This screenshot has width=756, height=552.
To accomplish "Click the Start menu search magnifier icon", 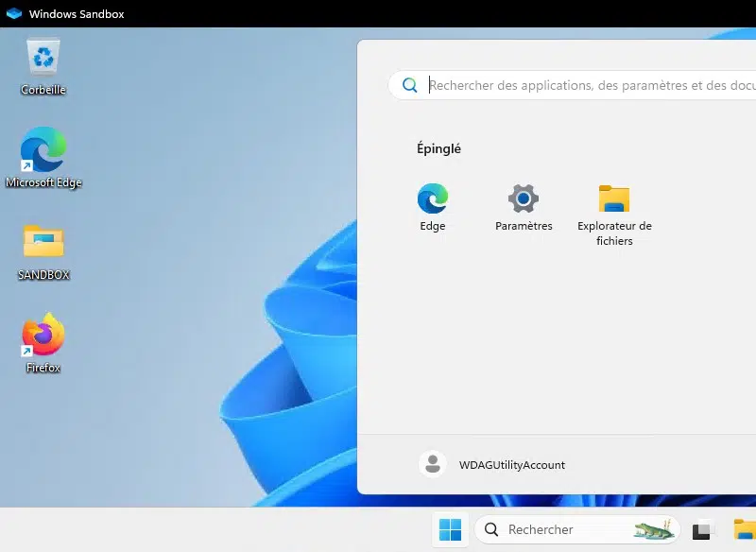I will [410, 85].
